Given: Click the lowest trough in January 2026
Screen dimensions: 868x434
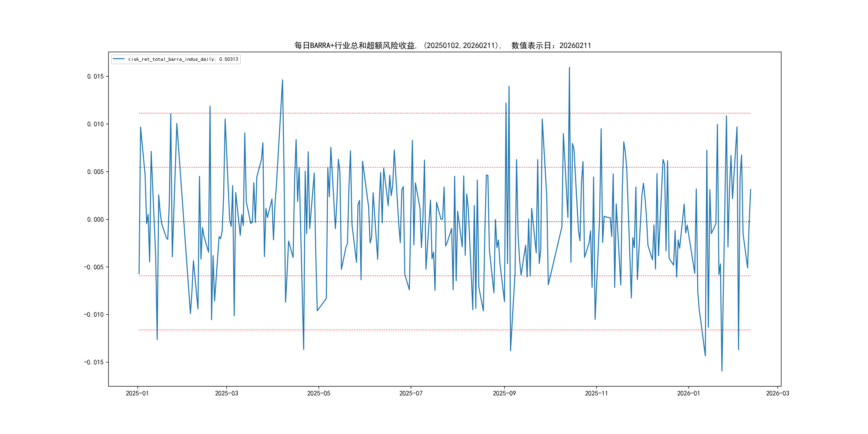Looking at the screenshot, I should 722,371.
